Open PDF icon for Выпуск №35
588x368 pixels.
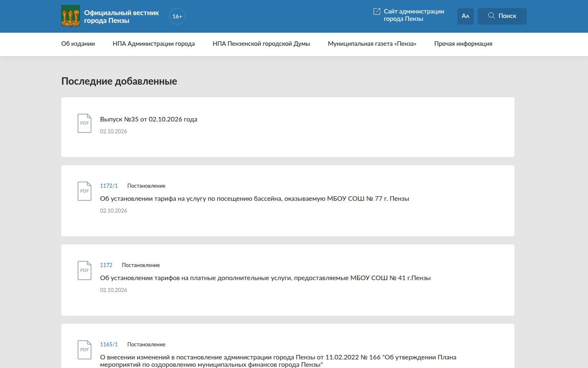[85, 123]
